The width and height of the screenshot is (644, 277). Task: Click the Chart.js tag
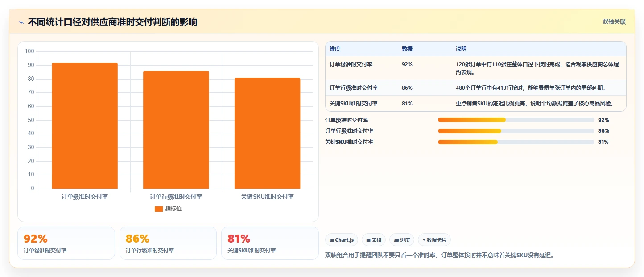[x=342, y=240]
